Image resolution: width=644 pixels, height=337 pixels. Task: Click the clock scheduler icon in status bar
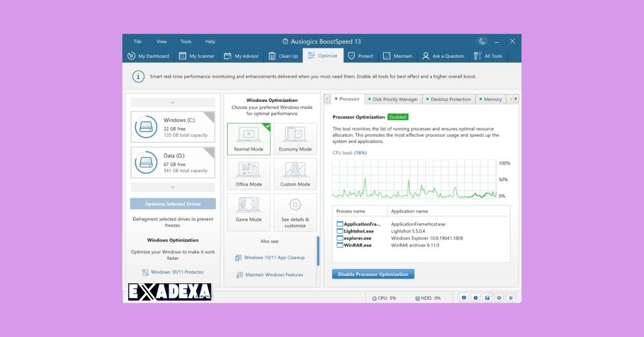point(475,298)
